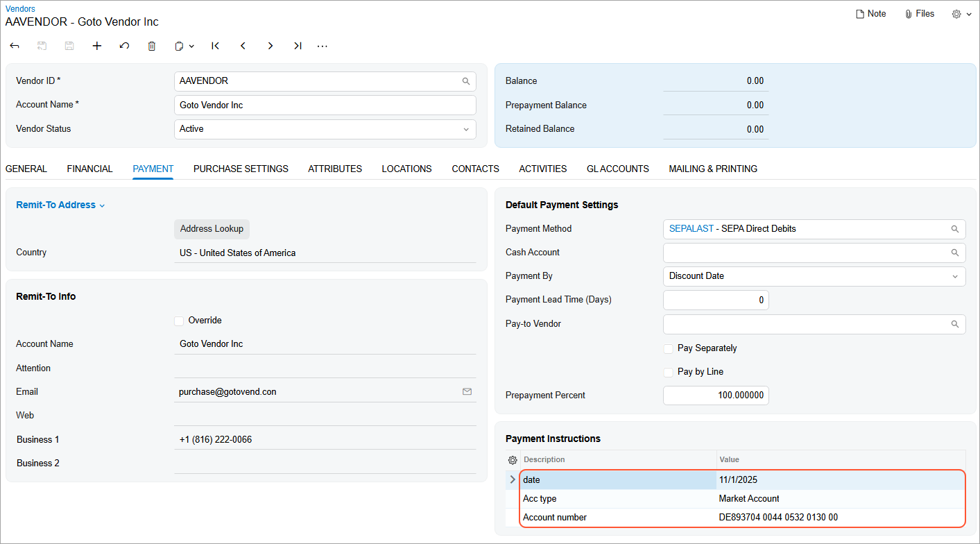This screenshot has width=980, height=544.
Task: Open the Note button
Action: pos(871,14)
